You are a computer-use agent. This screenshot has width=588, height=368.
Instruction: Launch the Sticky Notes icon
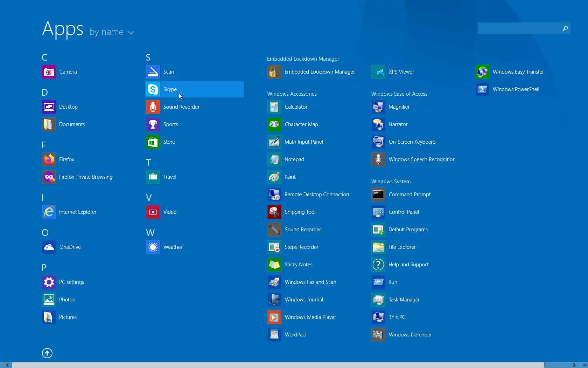(x=274, y=265)
